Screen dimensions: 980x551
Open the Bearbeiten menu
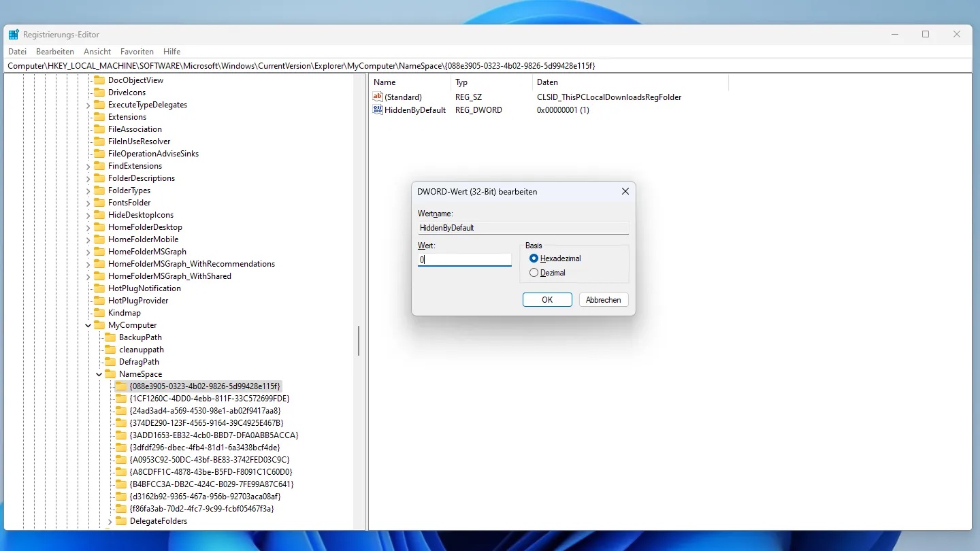(55, 52)
